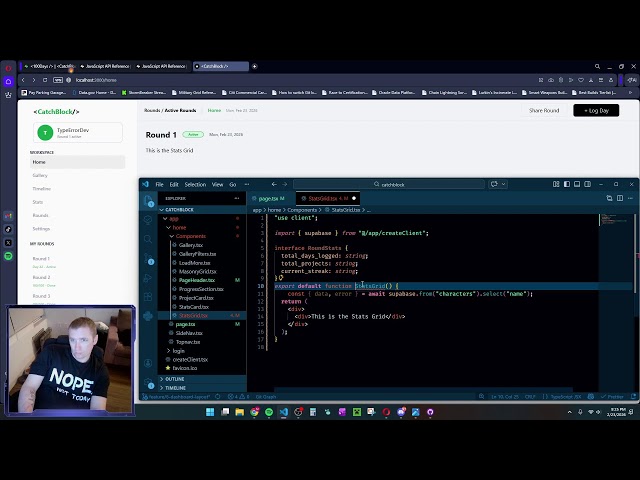The image size is (640, 480).
Task: Open the VS Code Explorer view
Action: pyautogui.click(x=148, y=200)
